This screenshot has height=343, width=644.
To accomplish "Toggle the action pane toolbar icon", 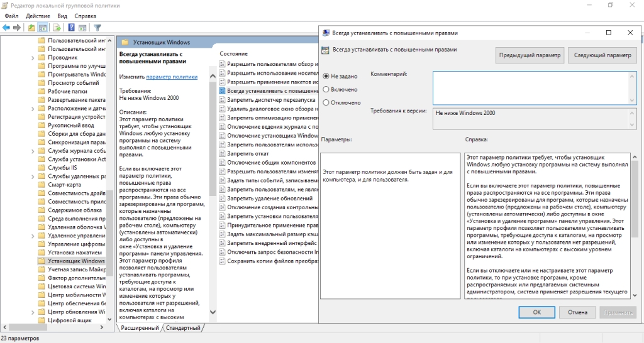I will coord(82,28).
